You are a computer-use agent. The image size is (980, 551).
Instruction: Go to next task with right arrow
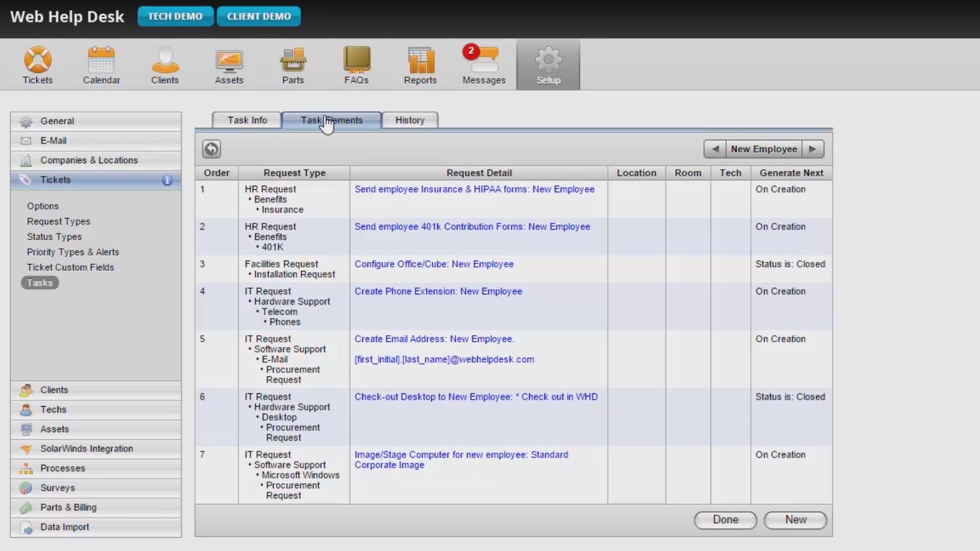pos(813,149)
